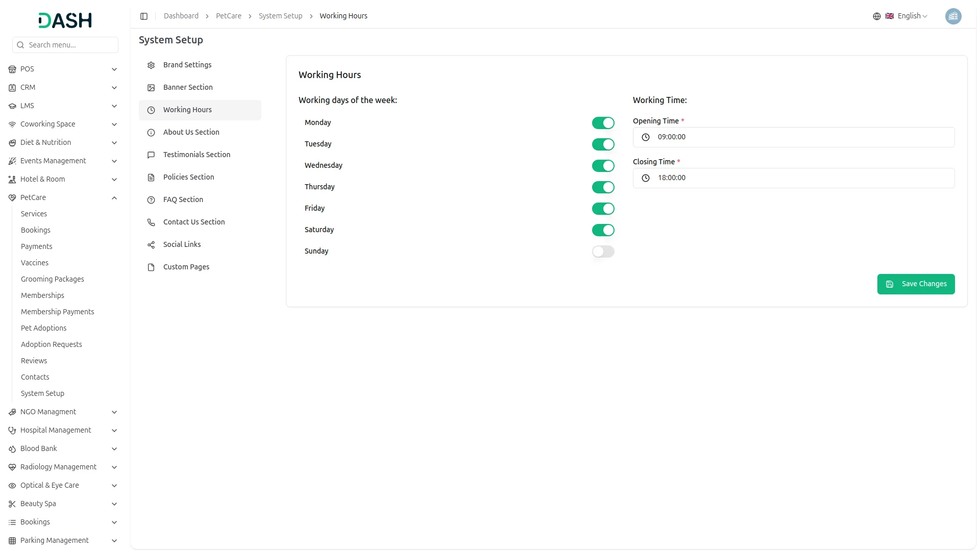Open Membership Payments sidebar item
980x551 pixels.
point(58,312)
